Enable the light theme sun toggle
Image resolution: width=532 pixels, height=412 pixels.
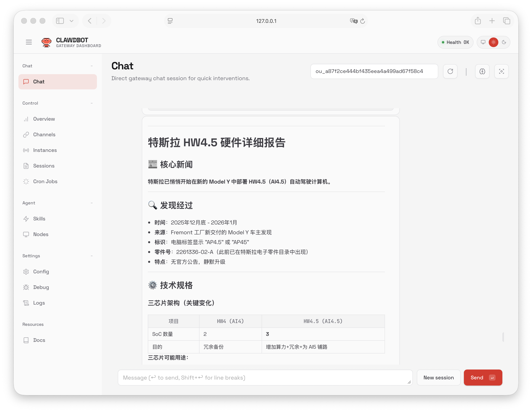pyautogui.click(x=493, y=42)
